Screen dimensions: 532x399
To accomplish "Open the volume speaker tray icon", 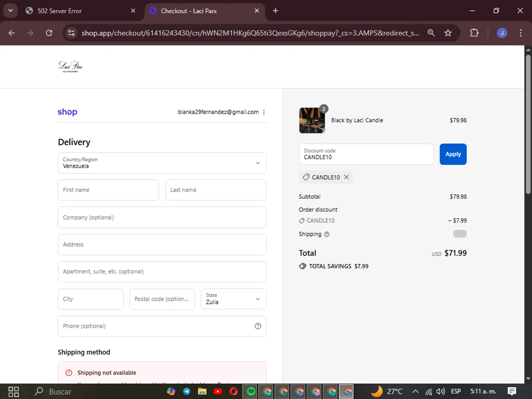I will coord(440,392).
